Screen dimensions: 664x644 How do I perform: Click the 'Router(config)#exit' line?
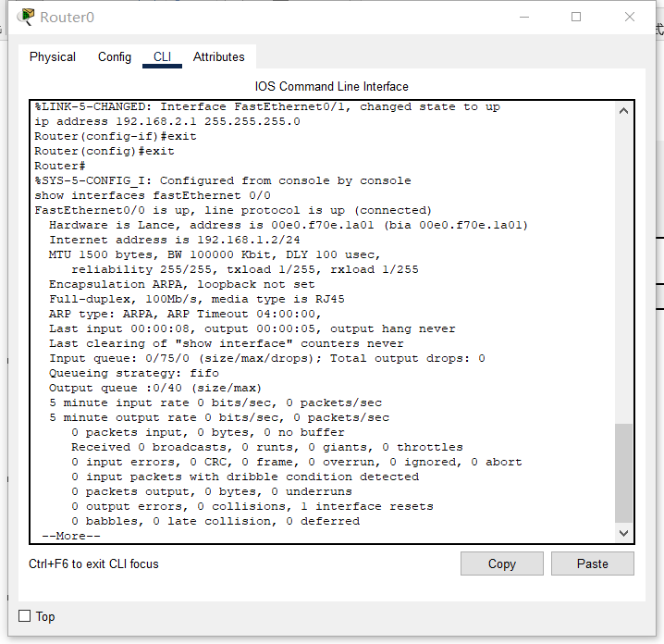105,151
